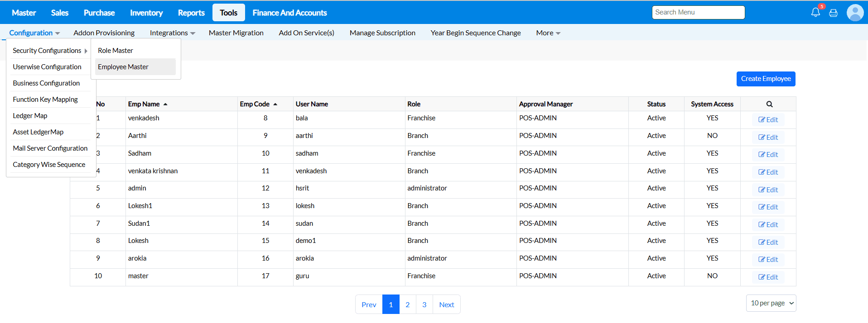The width and height of the screenshot is (868, 323).
Task: Click the Create Employee button
Action: (x=766, y=79)
